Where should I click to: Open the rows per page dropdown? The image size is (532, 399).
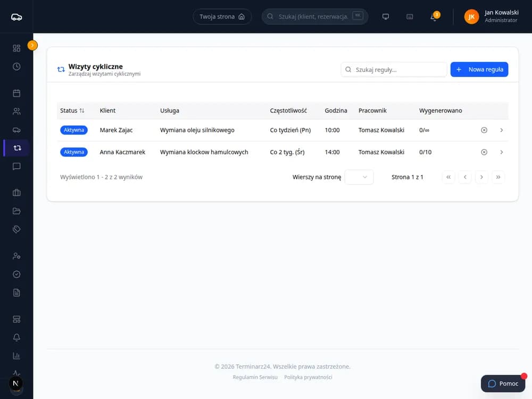tap(359, 177)
